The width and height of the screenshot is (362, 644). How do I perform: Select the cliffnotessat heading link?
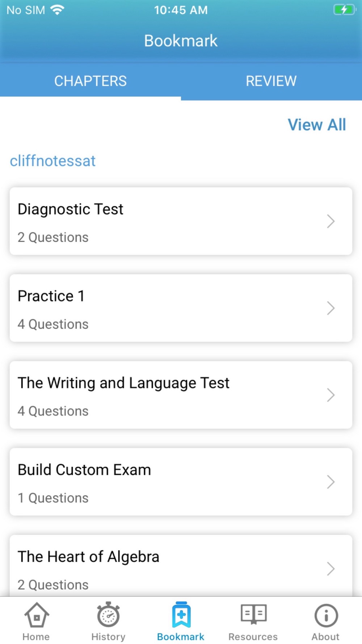pyautogui.click(x=52, y=161)
